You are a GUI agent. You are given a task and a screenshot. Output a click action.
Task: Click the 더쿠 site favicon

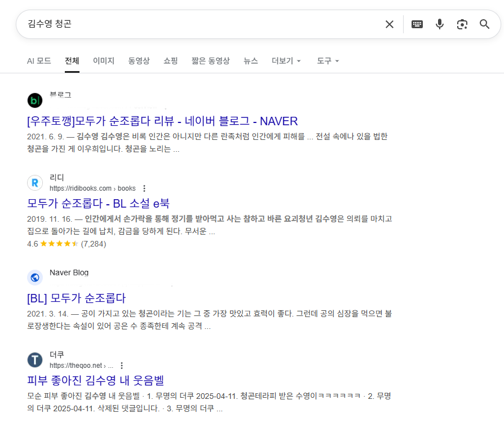pyautogui.click(x=35, y=360)
